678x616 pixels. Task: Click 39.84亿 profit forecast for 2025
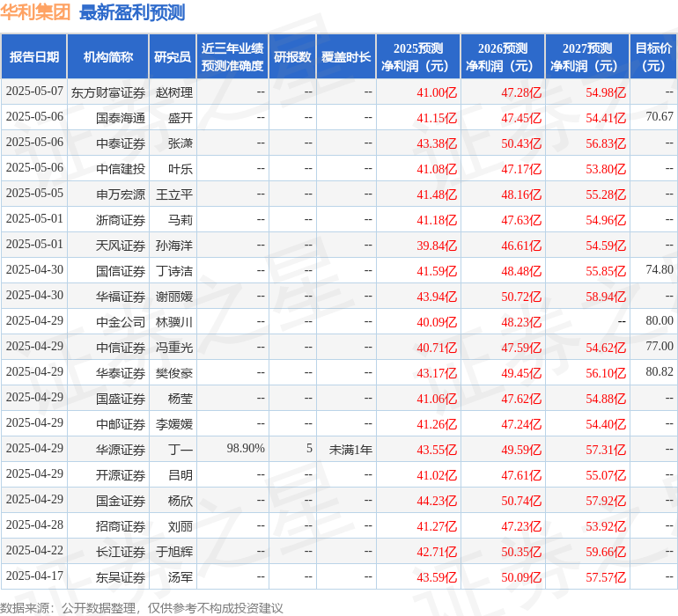point(437,246)
